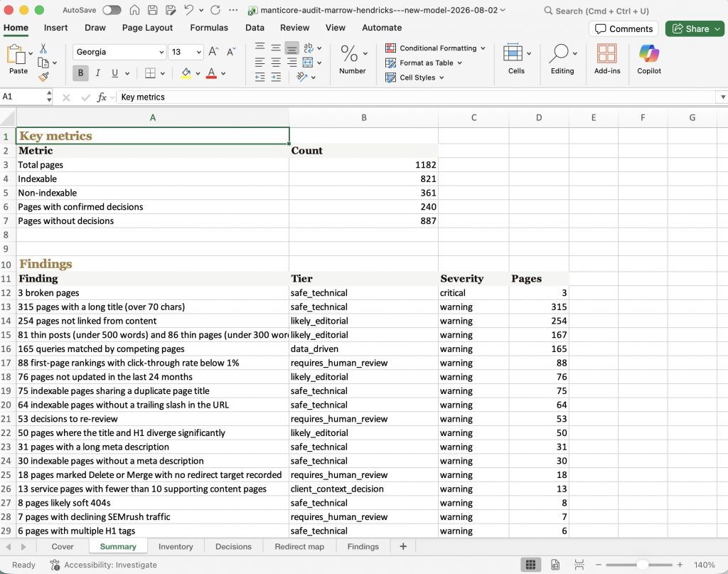Toggle Underline formatting
Screen dimensions: 728x574
point(114,73)
